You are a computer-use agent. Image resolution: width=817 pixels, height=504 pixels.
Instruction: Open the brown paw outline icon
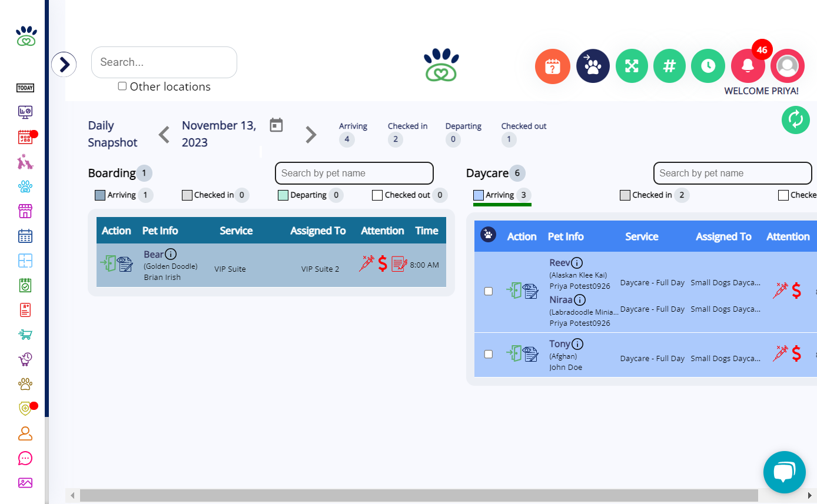25,384
